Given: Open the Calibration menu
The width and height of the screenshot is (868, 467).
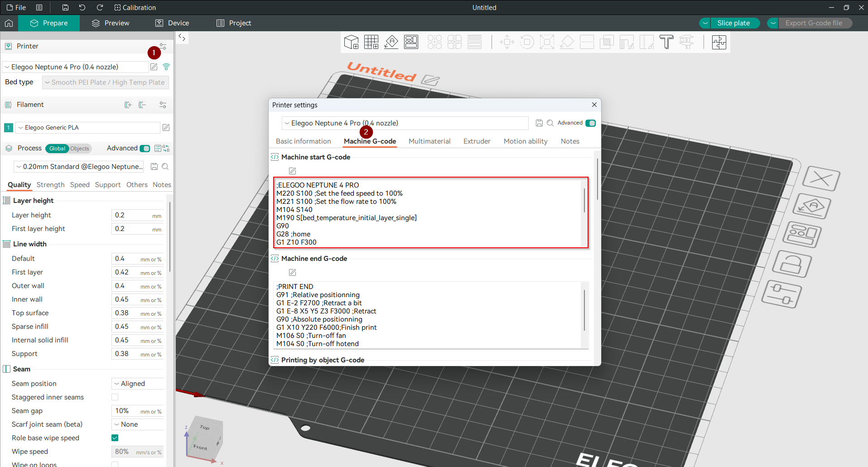Looking at the screenshot, I should point(135,7).
